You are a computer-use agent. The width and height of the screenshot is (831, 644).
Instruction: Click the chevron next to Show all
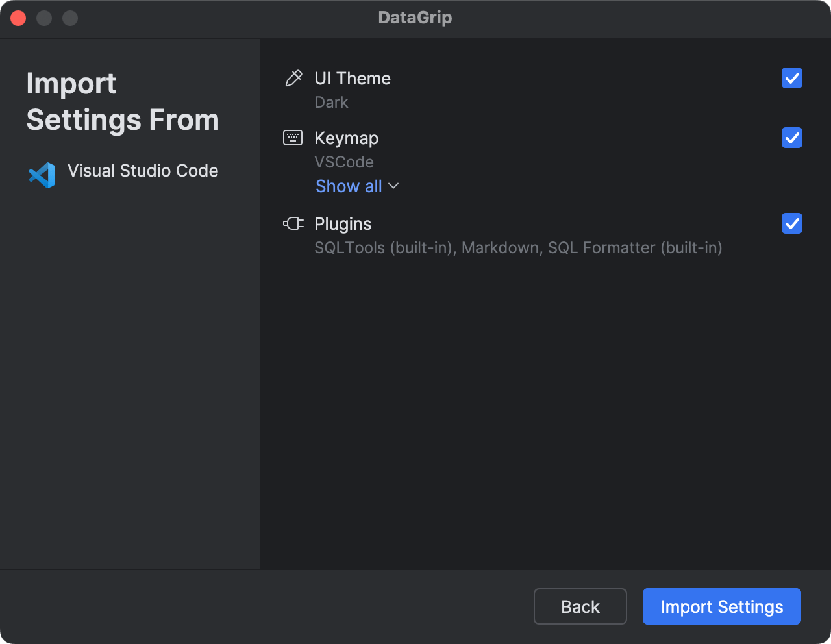[393, 186]
